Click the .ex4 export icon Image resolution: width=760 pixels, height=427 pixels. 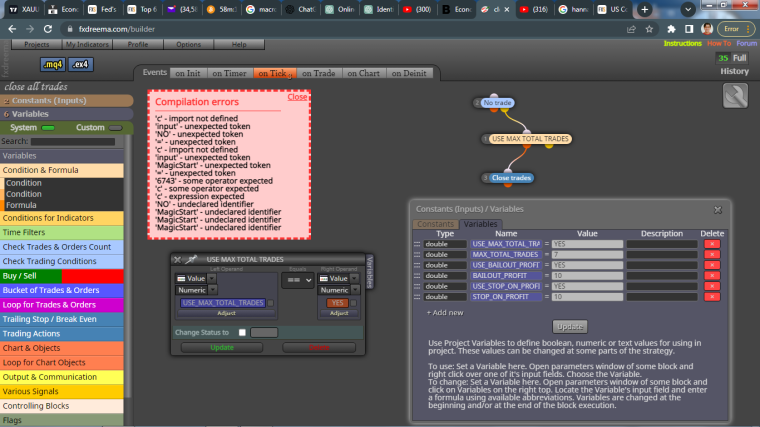point(80,64)
